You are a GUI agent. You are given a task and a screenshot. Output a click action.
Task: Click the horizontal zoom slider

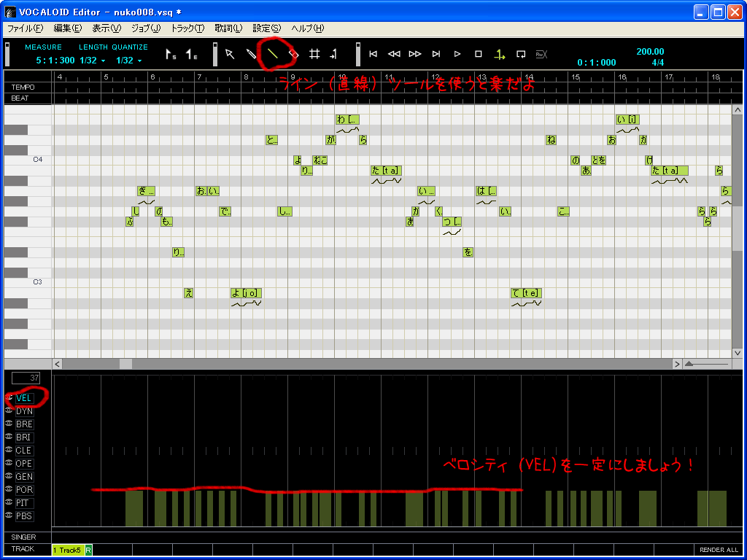(708, 365)
